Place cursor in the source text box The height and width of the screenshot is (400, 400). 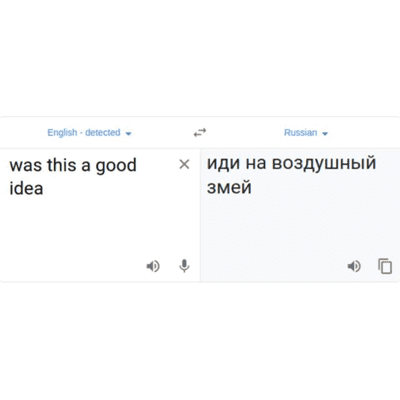click(x=100, y=215)
